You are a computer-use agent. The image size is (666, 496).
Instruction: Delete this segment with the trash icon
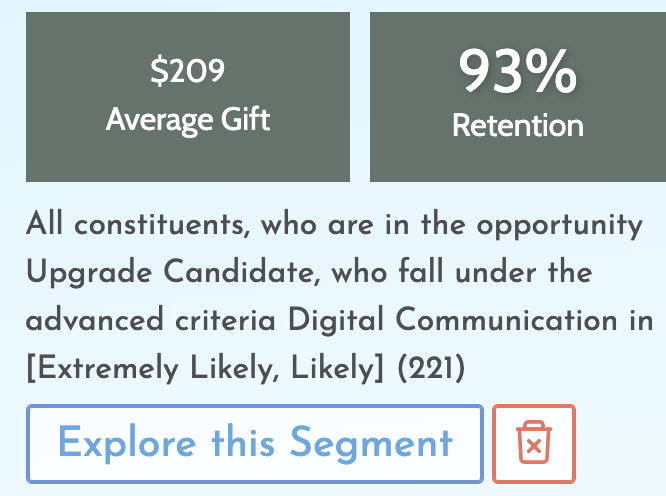click(x=533, y=444)
